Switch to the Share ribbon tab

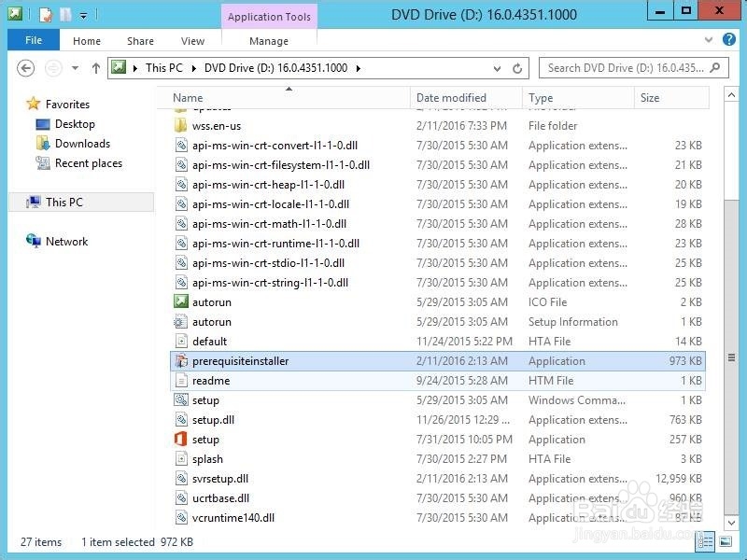pos(141,41)
